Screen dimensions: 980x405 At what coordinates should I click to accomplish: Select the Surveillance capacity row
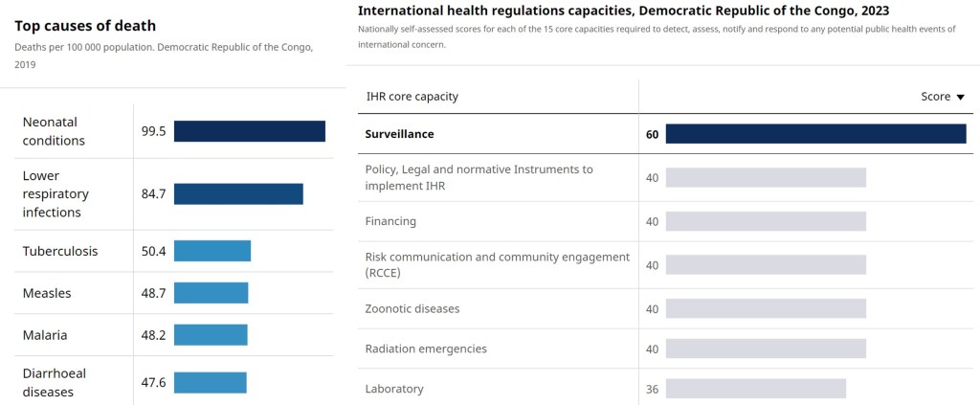(x=399, y=134)
